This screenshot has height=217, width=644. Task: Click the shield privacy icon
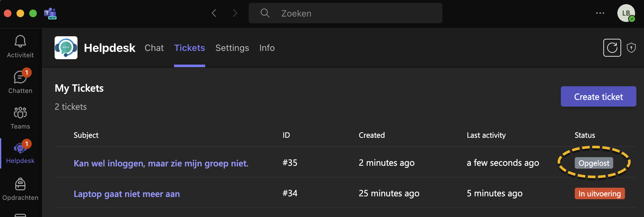[x=631, y=48]
